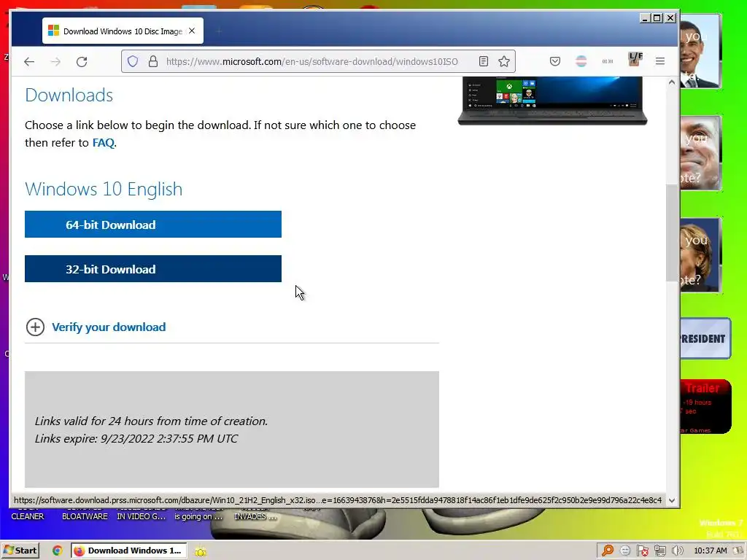
Task: Go back to the previous page
Action: pos(29,61)
